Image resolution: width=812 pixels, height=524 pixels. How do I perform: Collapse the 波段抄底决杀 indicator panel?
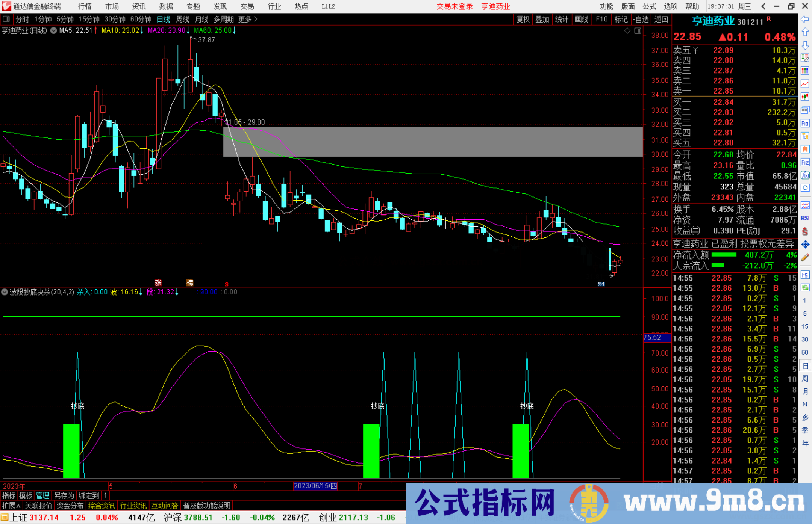click(x=4, y=292)
